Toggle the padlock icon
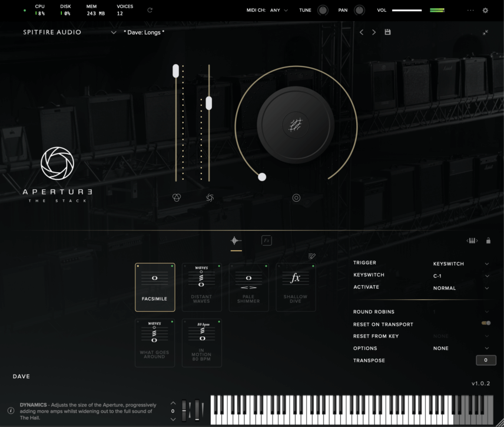504x427 pixels. tap(488, 241)
